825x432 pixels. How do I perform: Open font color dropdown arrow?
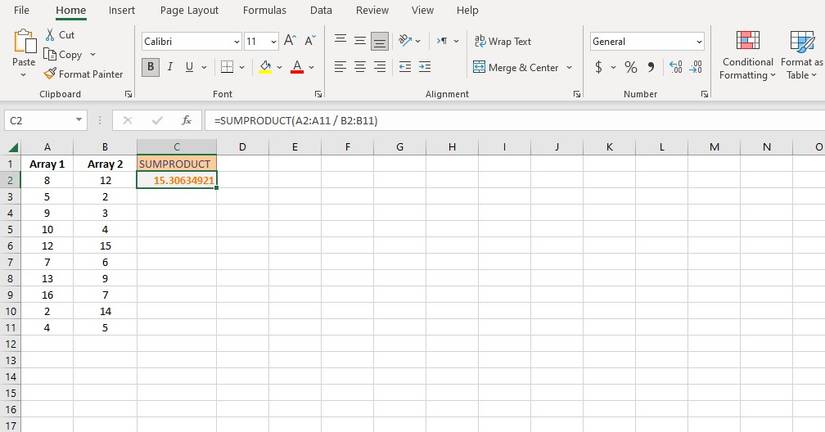pos(311,67)
